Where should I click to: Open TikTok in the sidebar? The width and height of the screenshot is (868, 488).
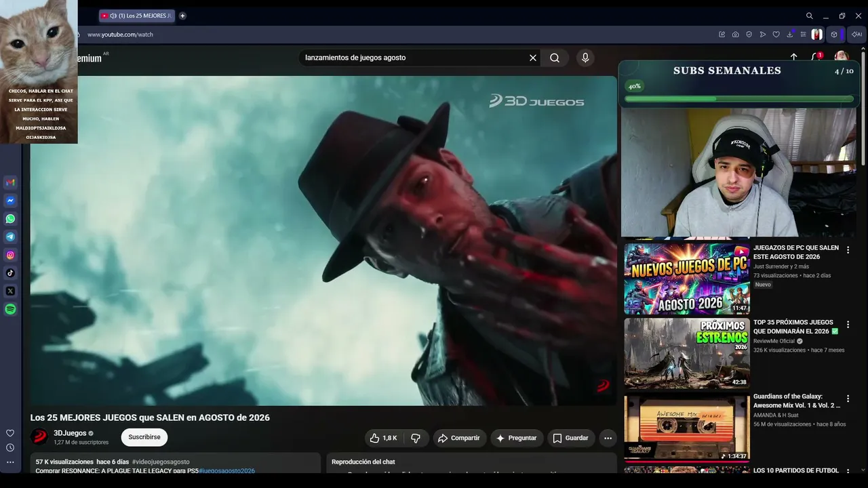10,273
